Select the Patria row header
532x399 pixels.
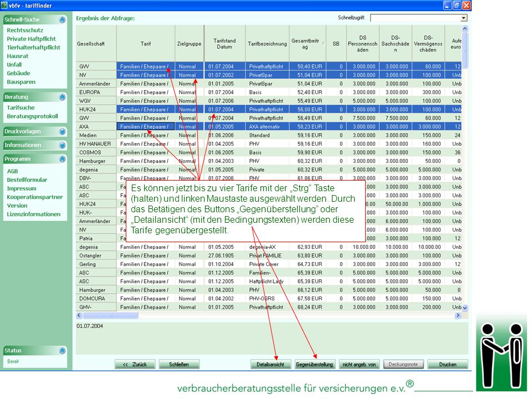[x=96, y=238]
